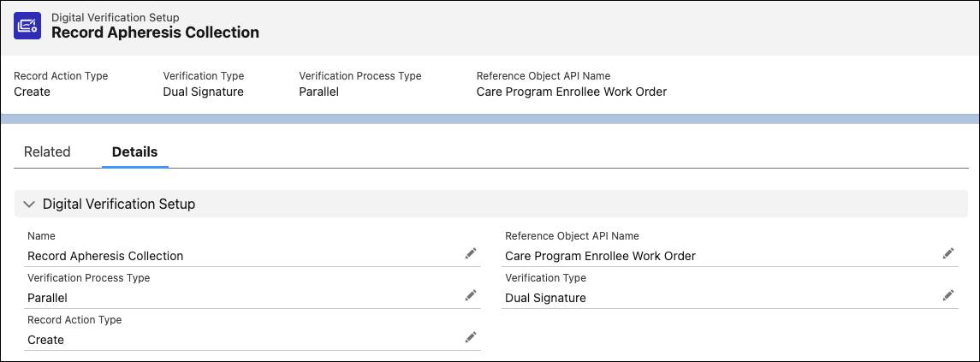This screenshot has height=362, width=980.
Task: Click the Create value under Record Action Type
Action: click(x=45, y=340)
